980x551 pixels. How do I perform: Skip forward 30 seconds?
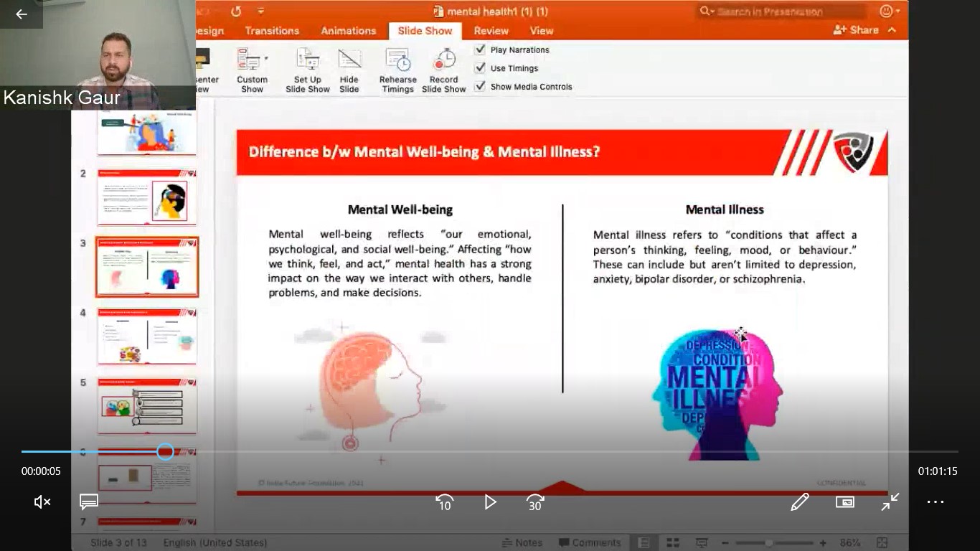coord(535,502)
